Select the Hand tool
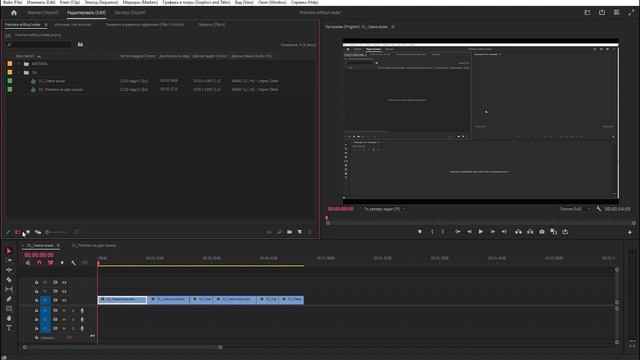The image size is (640, 360). tap(9, 318)
